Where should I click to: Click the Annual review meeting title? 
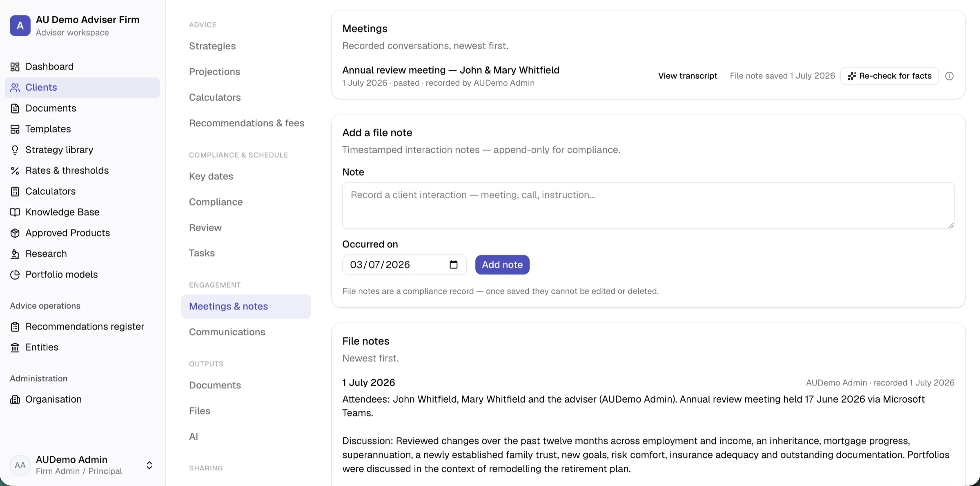tap(451, 70)
